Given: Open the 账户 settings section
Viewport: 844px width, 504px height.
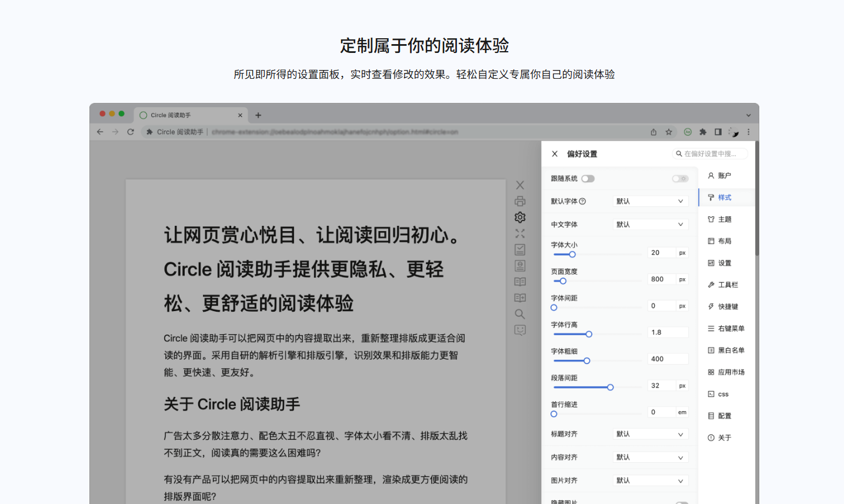Looking at the screenshot, I should click(727, 175).
